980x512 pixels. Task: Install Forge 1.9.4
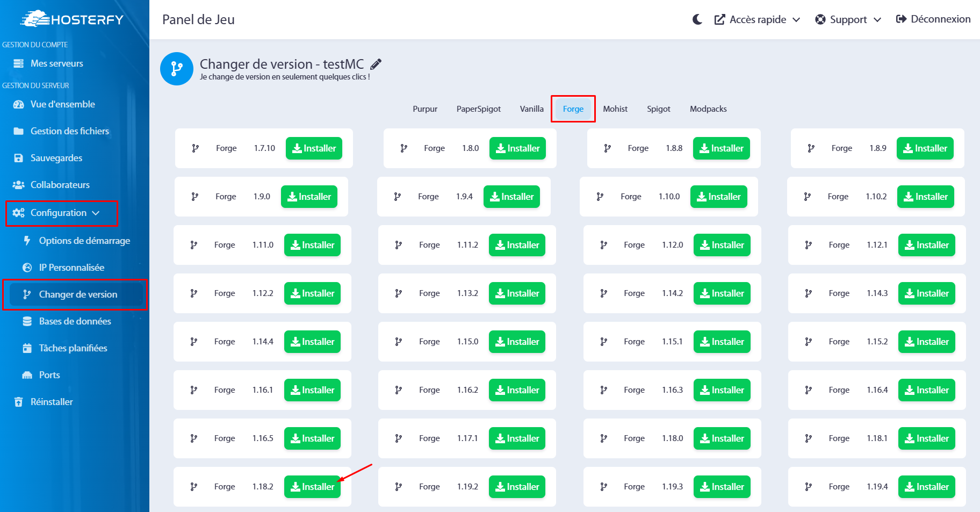pyautogui.click(x=511, y=197)
